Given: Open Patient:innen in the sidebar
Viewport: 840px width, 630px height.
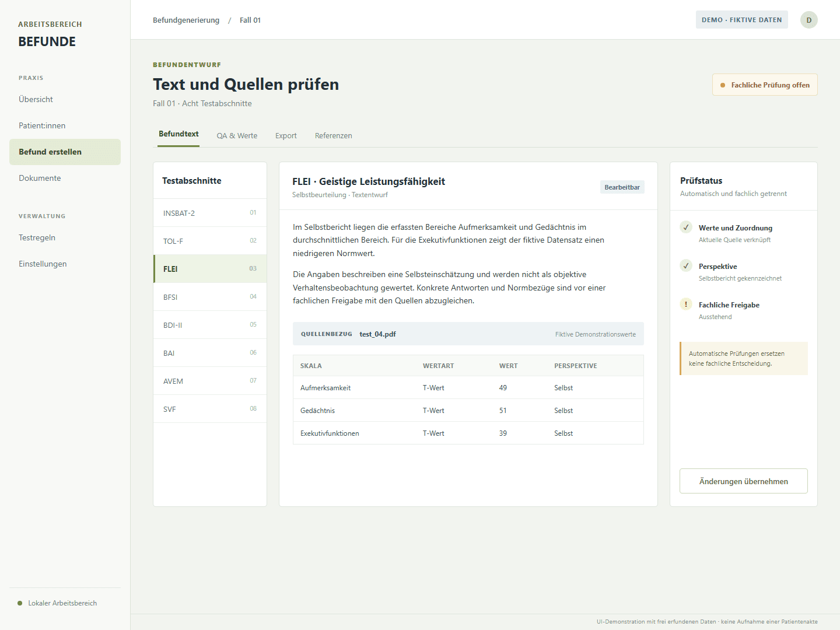Looking at the screenshot, I should point(65,125).
